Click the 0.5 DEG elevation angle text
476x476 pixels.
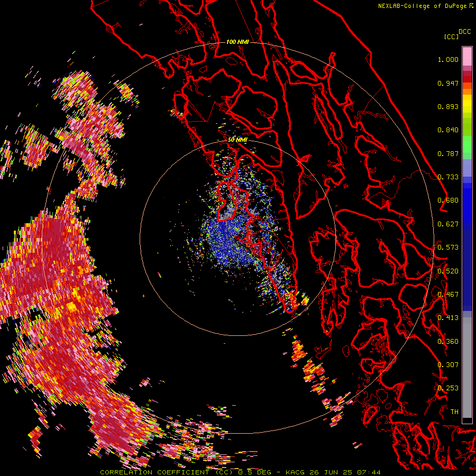click(x=254, y=472)
